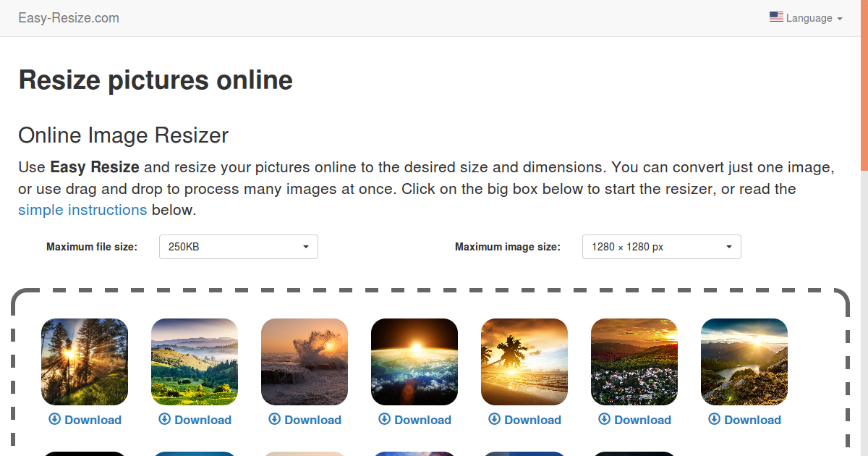
Task: Open the Maximum image size dropdown
Action: tap(661, 246)
